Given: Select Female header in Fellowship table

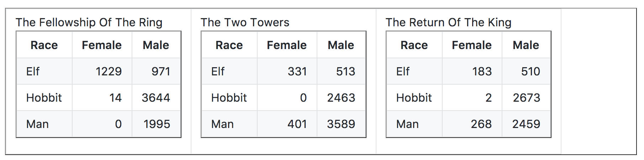Looking at the screenshot, I should pos(102,45).
